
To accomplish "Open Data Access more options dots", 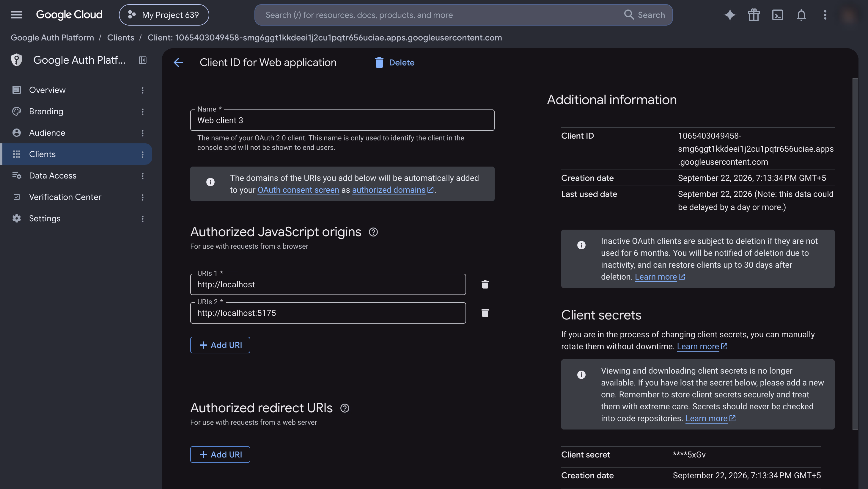I will [x=142, y=176].
